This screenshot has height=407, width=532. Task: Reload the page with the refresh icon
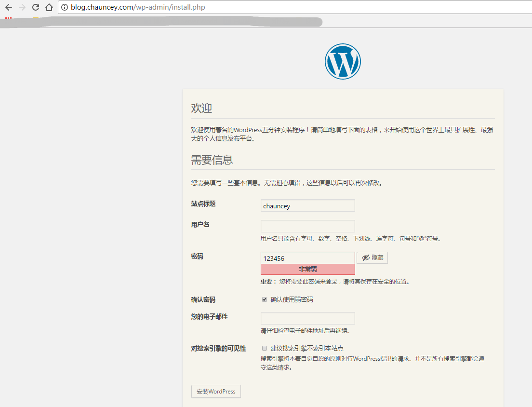tap(35, 7)
